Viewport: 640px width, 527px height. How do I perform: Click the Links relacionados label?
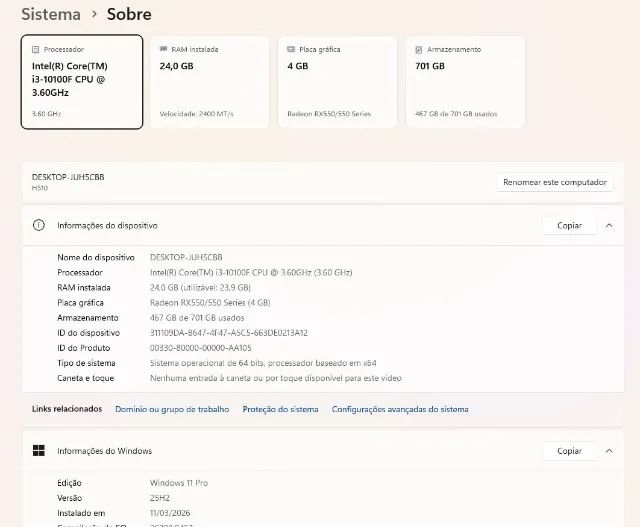click(67, 409)
